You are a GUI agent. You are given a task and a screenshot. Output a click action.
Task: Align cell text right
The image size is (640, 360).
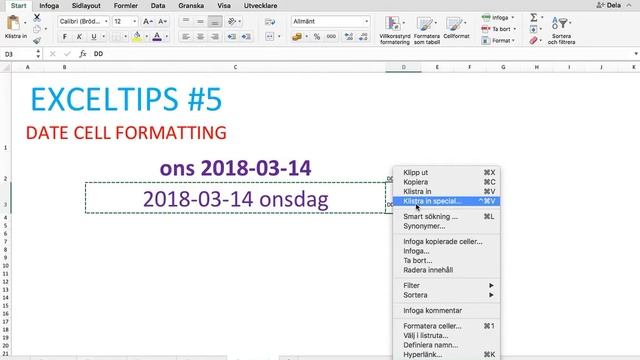[x=215, y=37]
